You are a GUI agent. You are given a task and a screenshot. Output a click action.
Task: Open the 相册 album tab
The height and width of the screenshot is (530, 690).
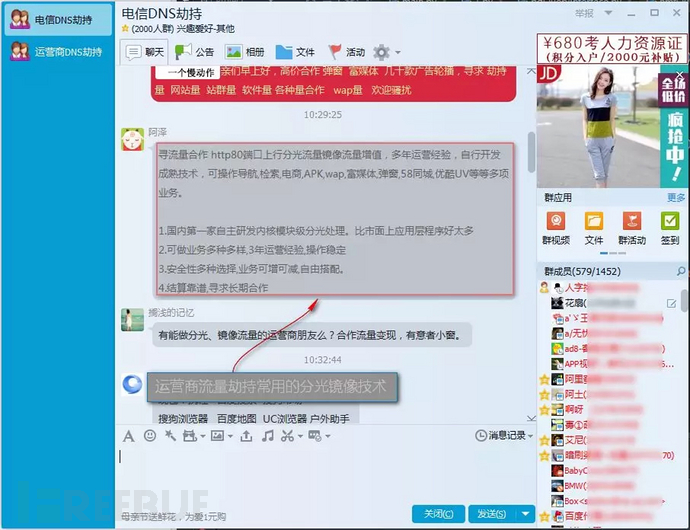[x=245, y=52]
